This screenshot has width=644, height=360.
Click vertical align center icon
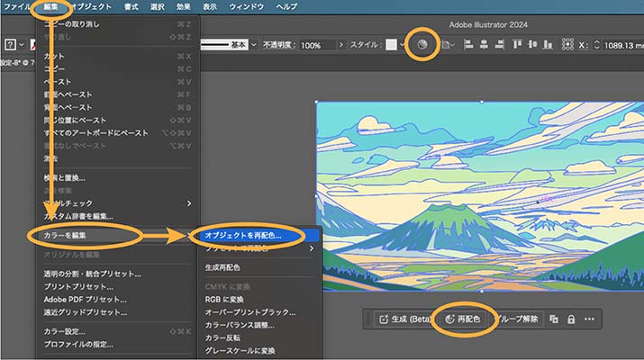coord(532,44)
